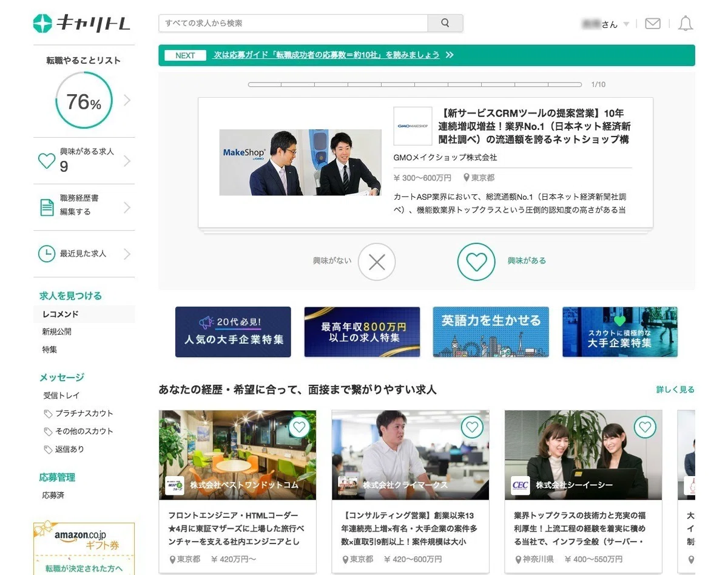Select 特集 in the sidebar
This screenshot has height=575, width=728.
[49, 350]
